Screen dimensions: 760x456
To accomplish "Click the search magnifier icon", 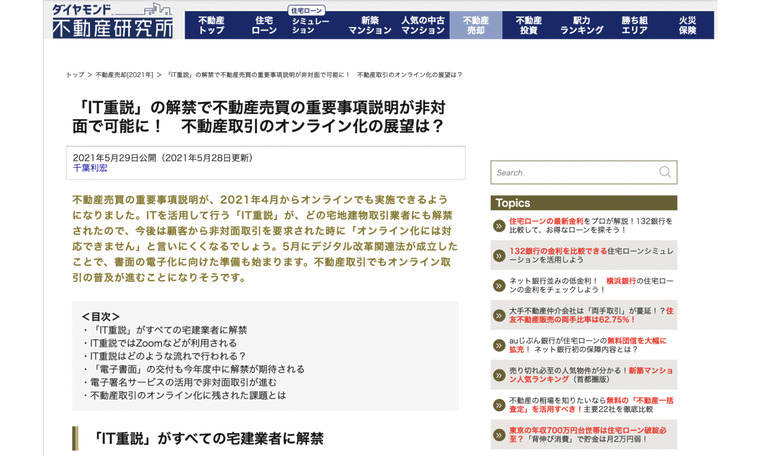I will tap(662, 172).
